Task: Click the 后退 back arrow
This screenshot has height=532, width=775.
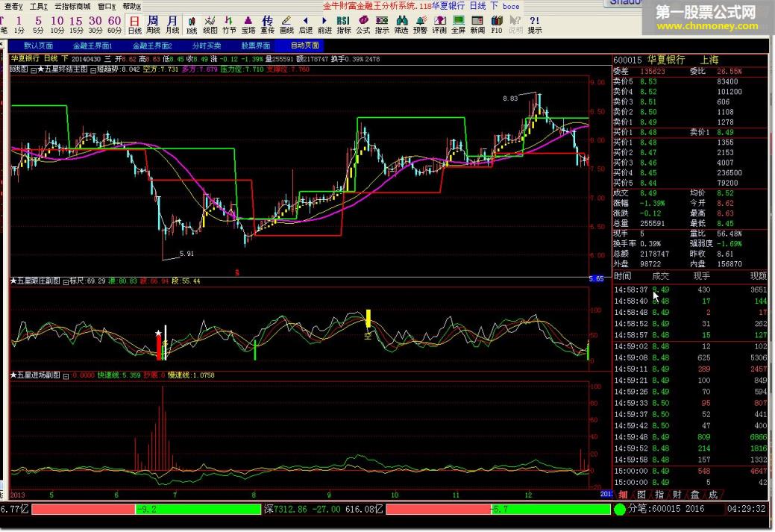Action: click(306, 25)
